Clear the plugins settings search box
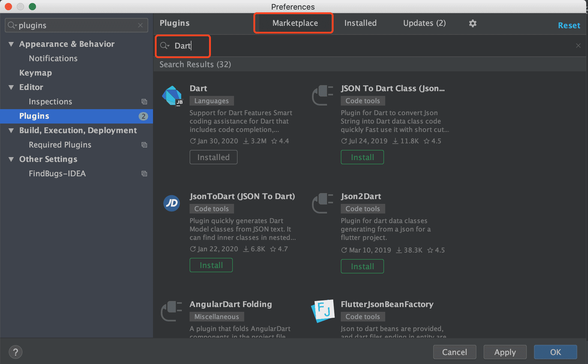This screenshot has width=588, height=364. (140, 25)
